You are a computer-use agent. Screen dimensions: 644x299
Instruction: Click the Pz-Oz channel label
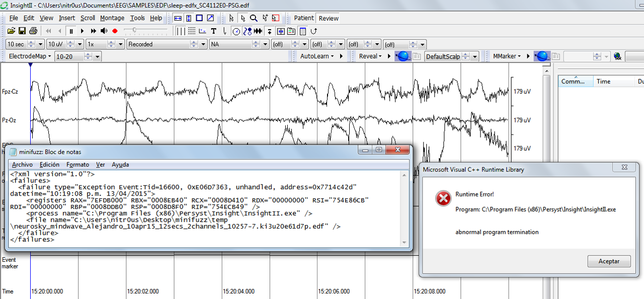(x=9, y=120)
